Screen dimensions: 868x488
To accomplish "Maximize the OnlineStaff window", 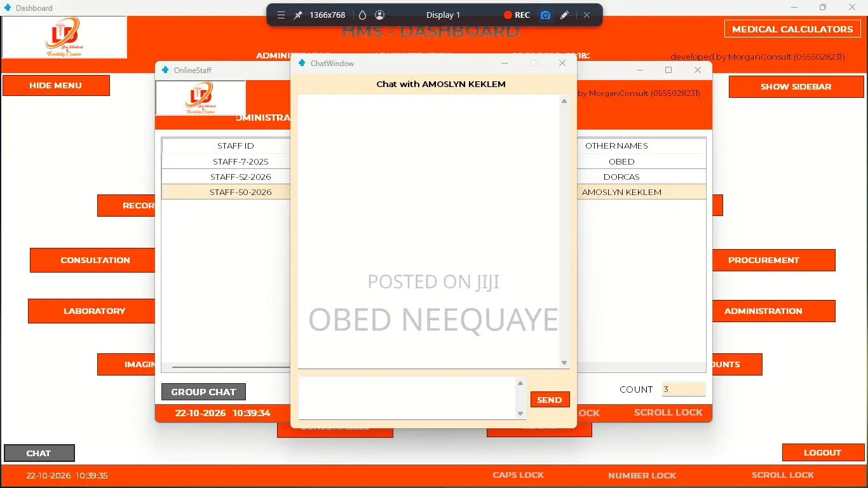I will pos(668,70).
